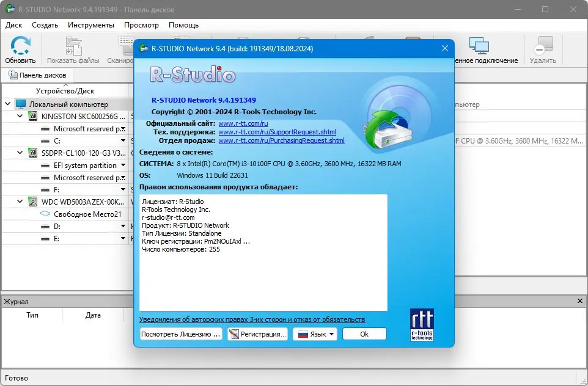Open the www.r-tt.com/ru official site link
Image resolution: width=588 pixels, height=386 pixels.
243,123
